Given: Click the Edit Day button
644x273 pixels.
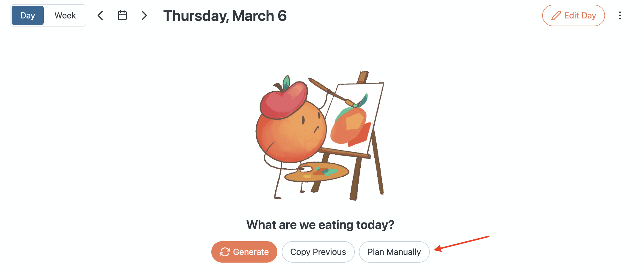Looking at the screenshot, I should click(x=573, y=15).
